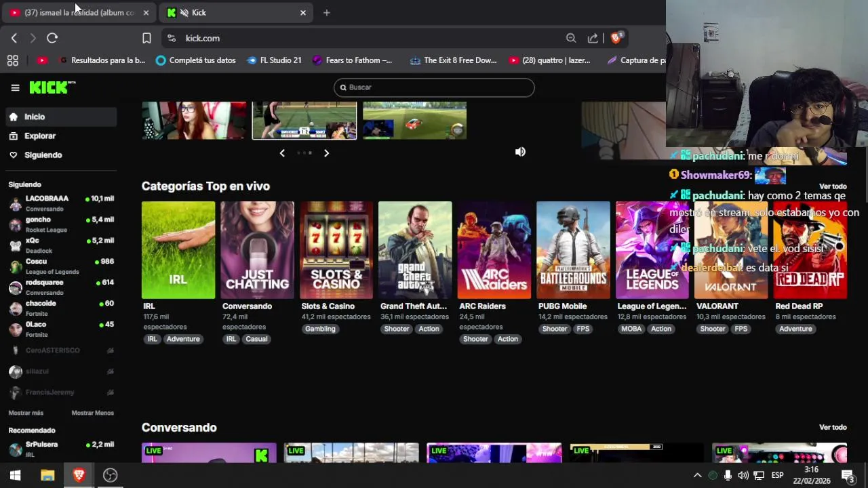
Task: Open a new browser tab
Action: 326,12
